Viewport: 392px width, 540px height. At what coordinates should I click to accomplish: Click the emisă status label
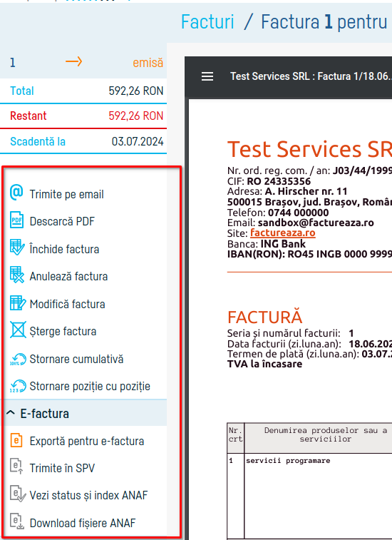(x=148, y=63)
